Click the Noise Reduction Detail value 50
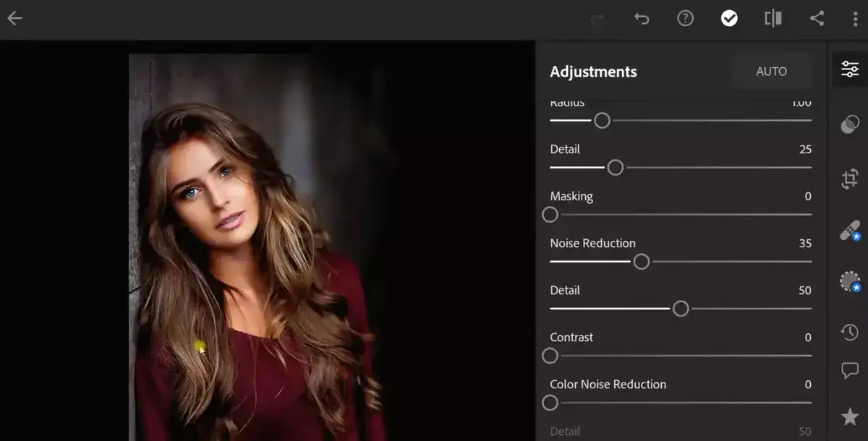The height and width of the screenshot is (441, 868). (x=805, y=291)
